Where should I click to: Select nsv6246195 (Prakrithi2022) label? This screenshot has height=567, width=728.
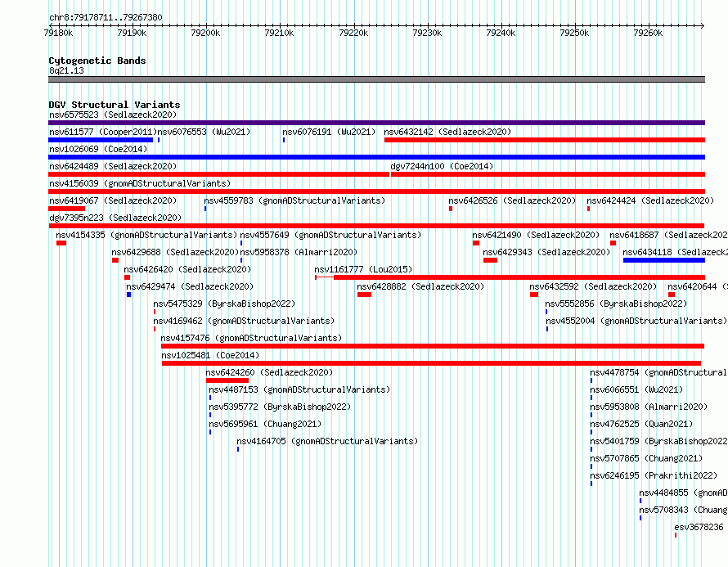click(654, 475)
